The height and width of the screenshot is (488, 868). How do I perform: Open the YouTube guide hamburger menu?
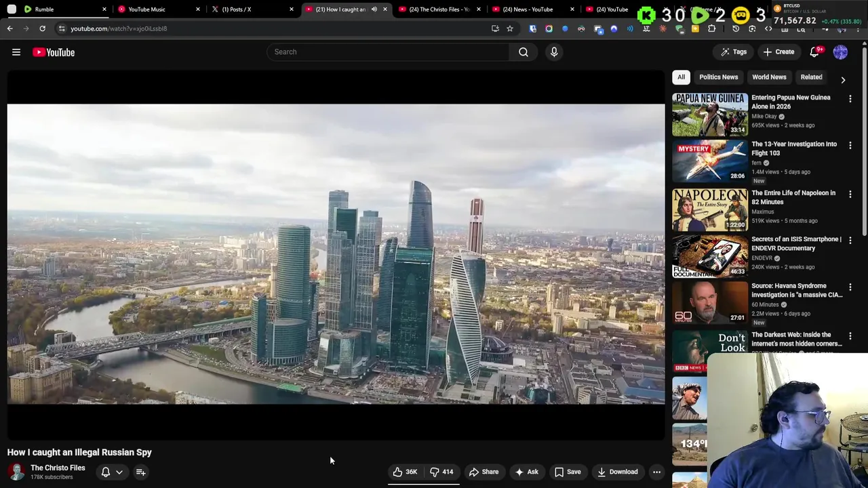coord(16,52)
